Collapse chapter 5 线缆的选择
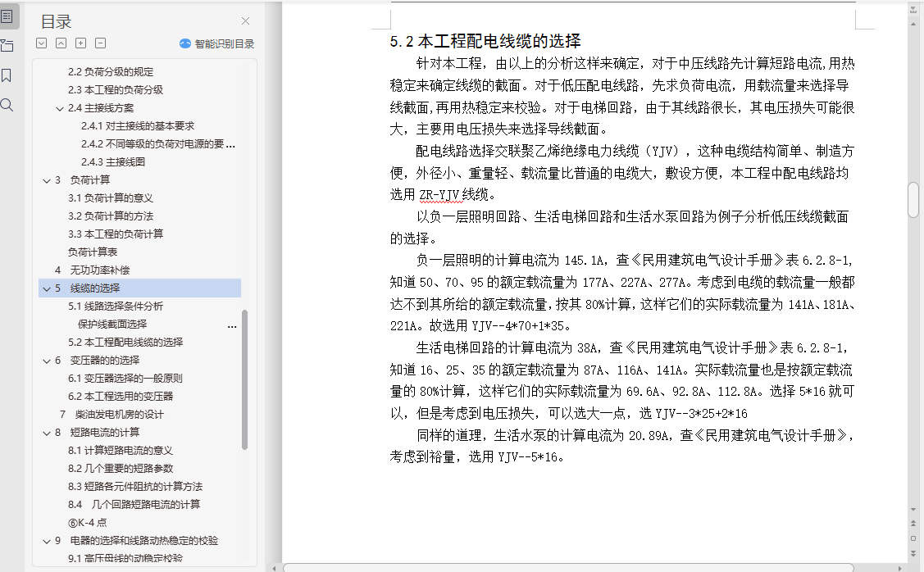 (x=47, y=288)
